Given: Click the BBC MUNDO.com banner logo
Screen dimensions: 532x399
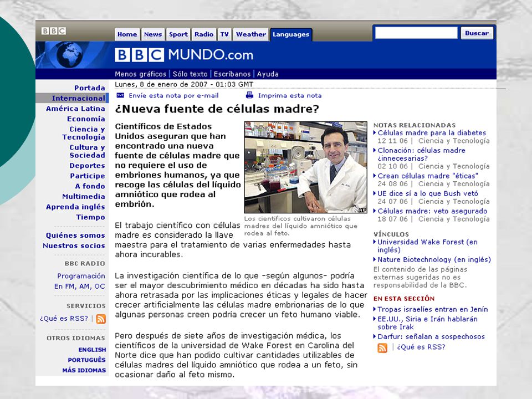Looking at the screenshot, I should [x=184, y=55].
